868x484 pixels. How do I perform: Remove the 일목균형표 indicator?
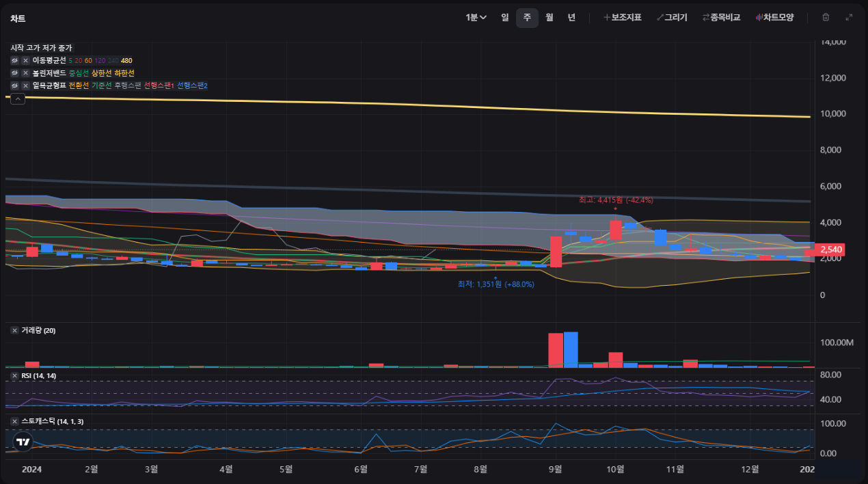[x=25, y=85]
